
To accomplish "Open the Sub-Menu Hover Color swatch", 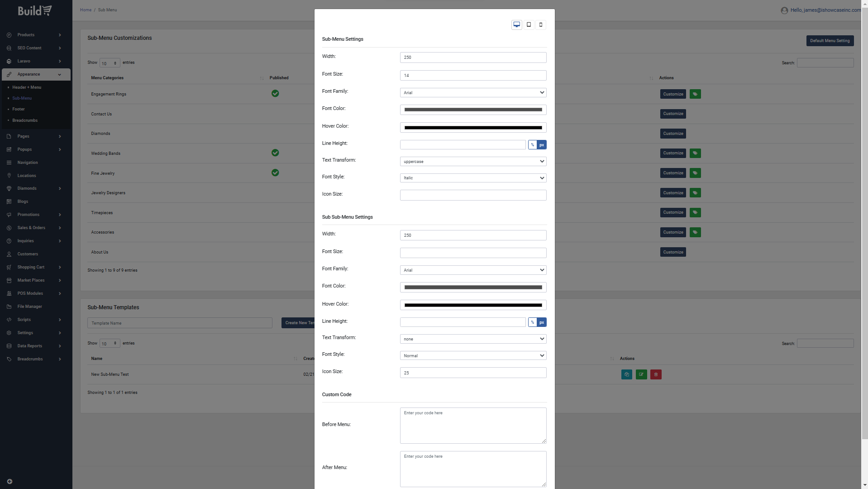I will 473,128.
